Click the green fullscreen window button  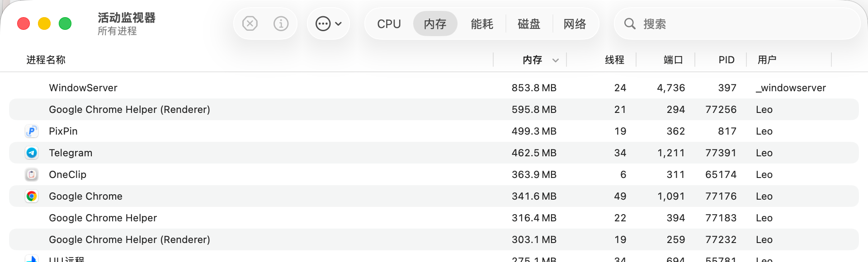65,23
